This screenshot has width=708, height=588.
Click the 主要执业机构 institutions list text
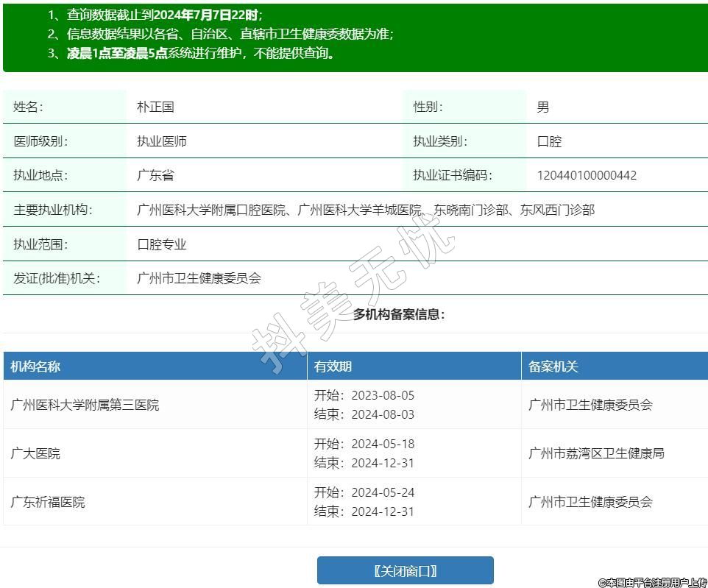pyautogui.click(x=365, y=210)
